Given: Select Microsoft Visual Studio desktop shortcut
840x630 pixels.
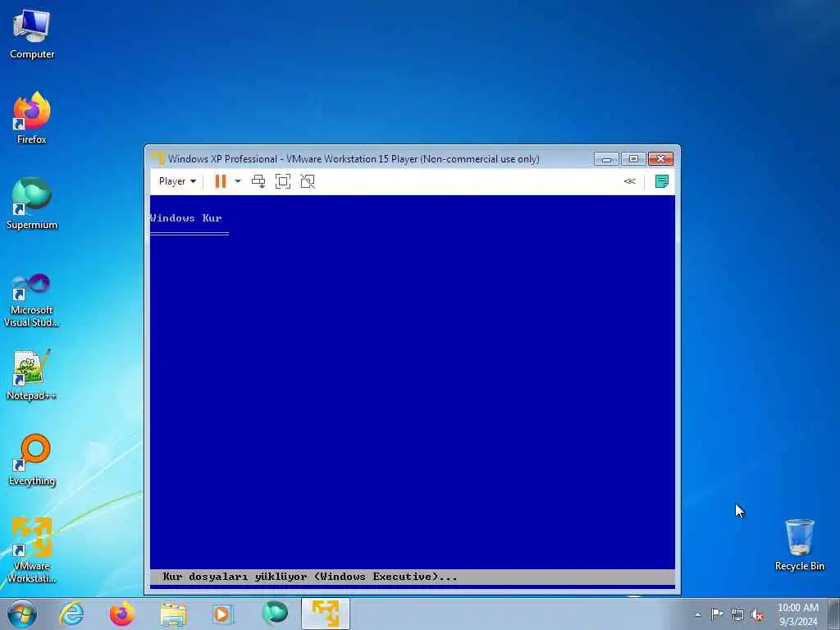Looking at the screenshot, I should 32,300.
